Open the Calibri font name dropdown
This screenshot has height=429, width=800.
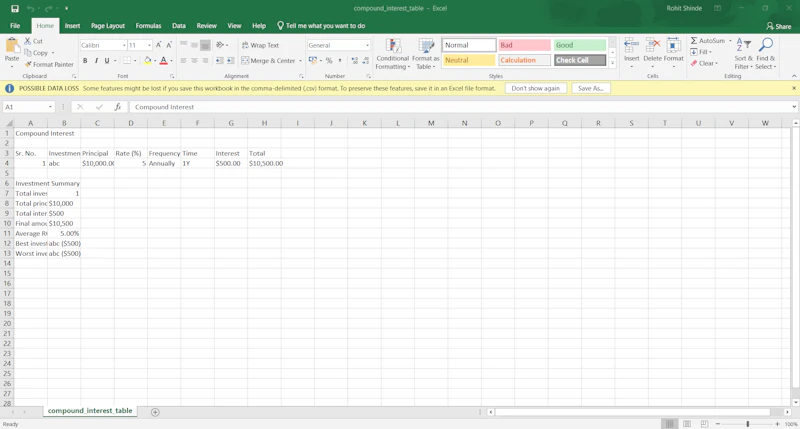pos(124,45)
